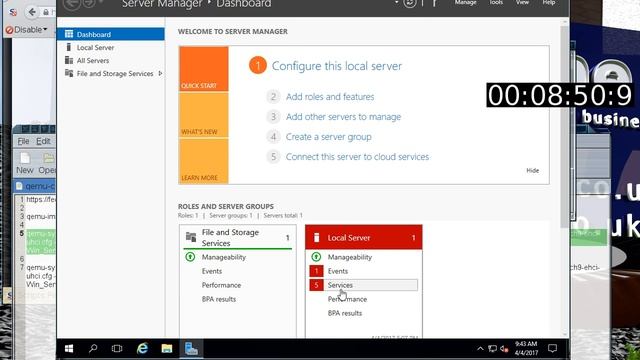Click Configure this local server link

(x=337, y=66)
